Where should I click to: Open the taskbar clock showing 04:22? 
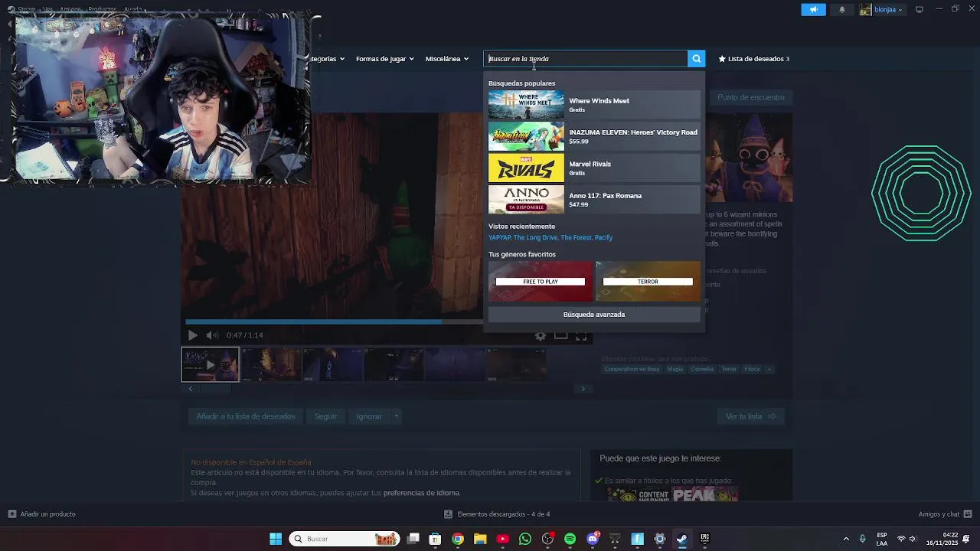[x=942, y=539]
